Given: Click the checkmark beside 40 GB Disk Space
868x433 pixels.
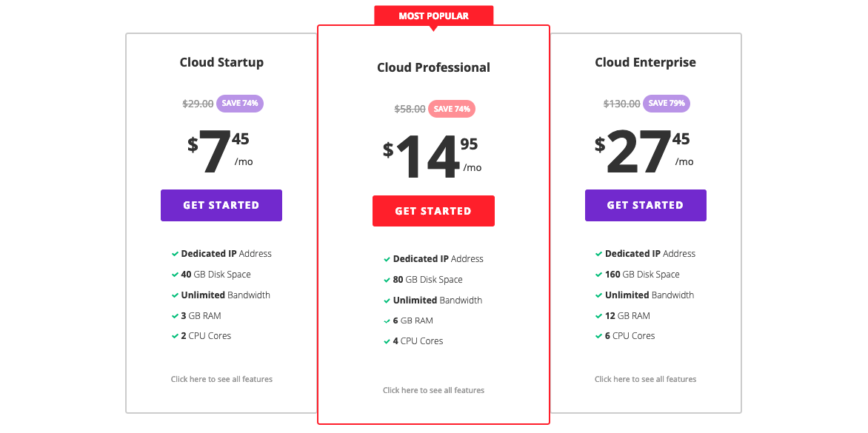Looking at the screenshot, I should pos(174,274).
